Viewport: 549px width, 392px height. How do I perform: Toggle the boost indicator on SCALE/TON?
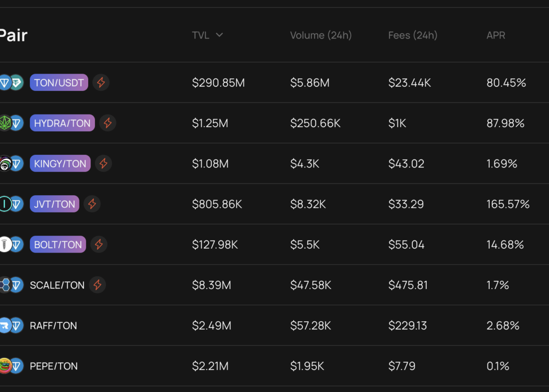(98, 285)
